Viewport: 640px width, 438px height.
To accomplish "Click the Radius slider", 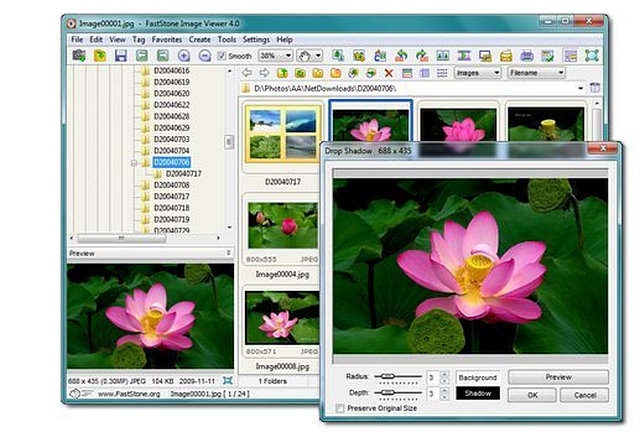I will (398, 377).
